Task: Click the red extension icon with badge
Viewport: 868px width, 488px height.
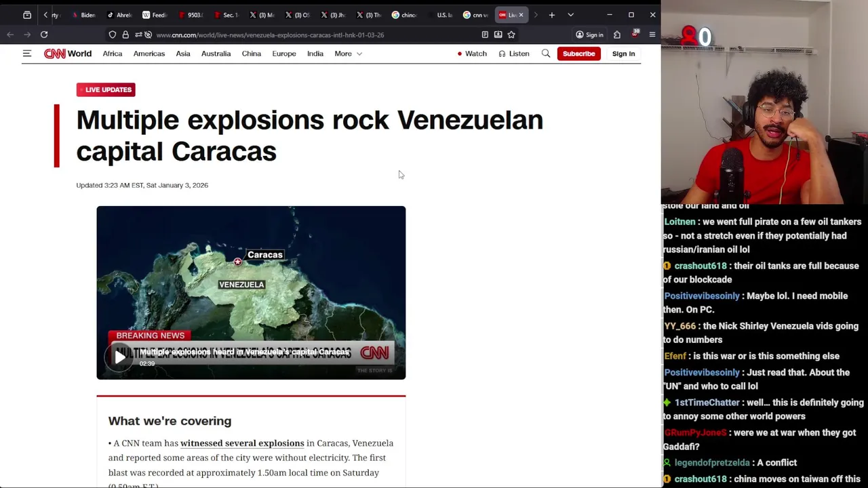Action: pos(635,33)
